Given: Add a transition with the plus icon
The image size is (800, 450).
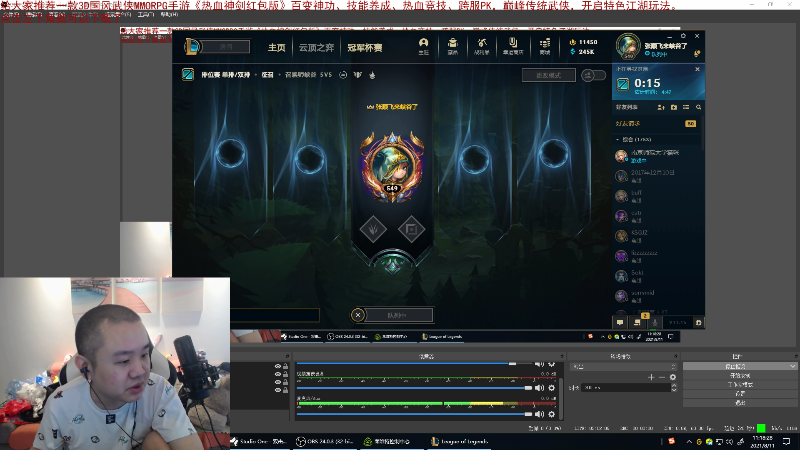Looking at the screenshot, I should (x=651, y=377).
